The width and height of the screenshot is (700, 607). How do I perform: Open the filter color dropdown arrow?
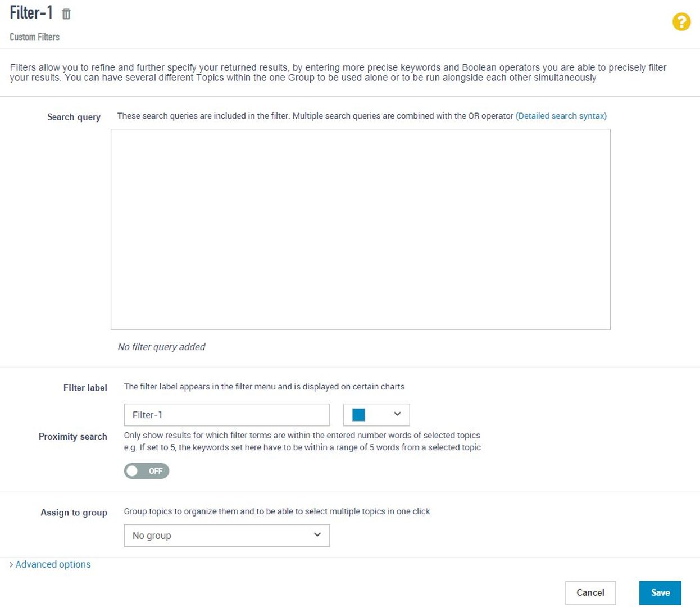tap(397, 414)
